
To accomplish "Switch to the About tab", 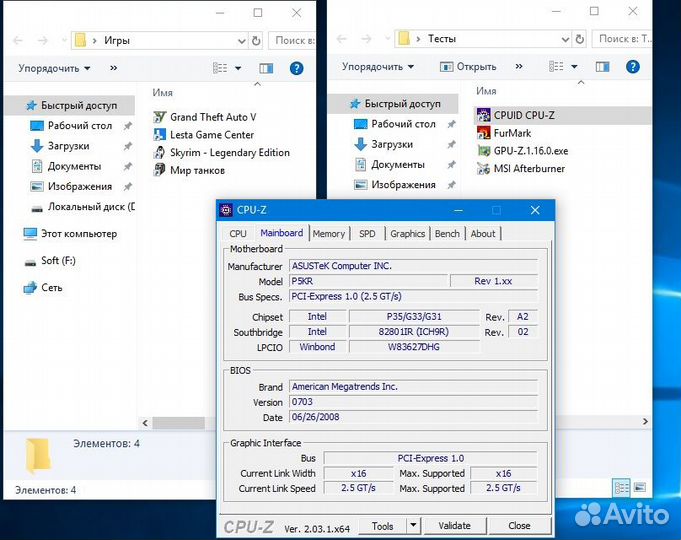I will click(x=483, y=234).
